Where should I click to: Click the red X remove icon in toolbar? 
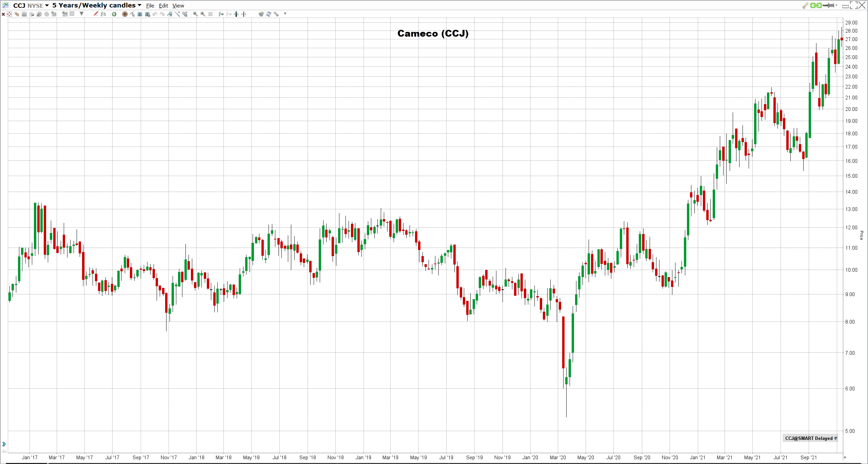(3, 14)
